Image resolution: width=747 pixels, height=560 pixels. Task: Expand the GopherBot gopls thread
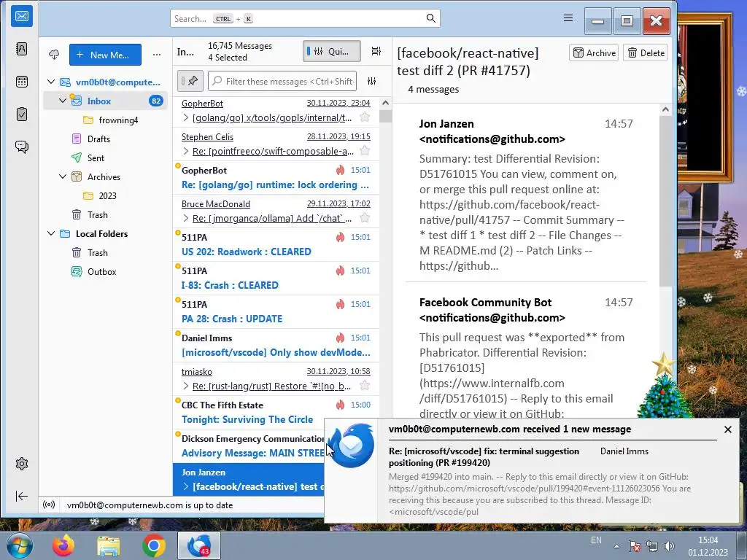(186, 117)
